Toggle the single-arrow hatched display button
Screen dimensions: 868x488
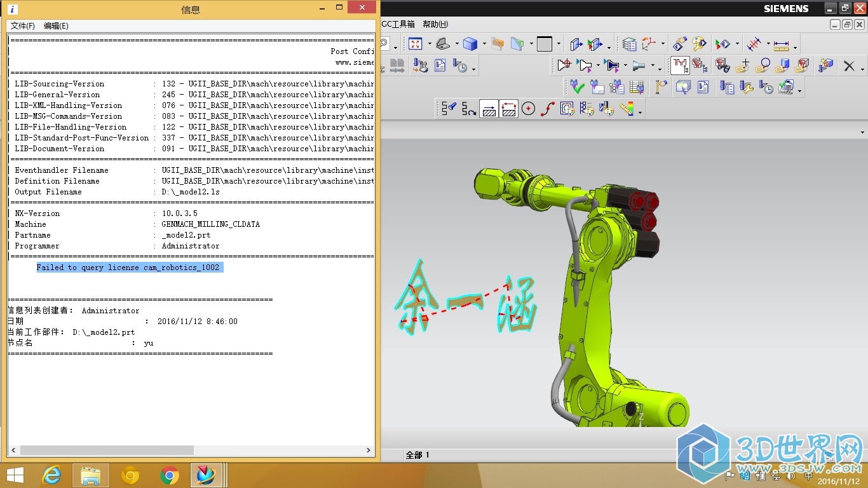pyautogui.click(x=489, y=109)
